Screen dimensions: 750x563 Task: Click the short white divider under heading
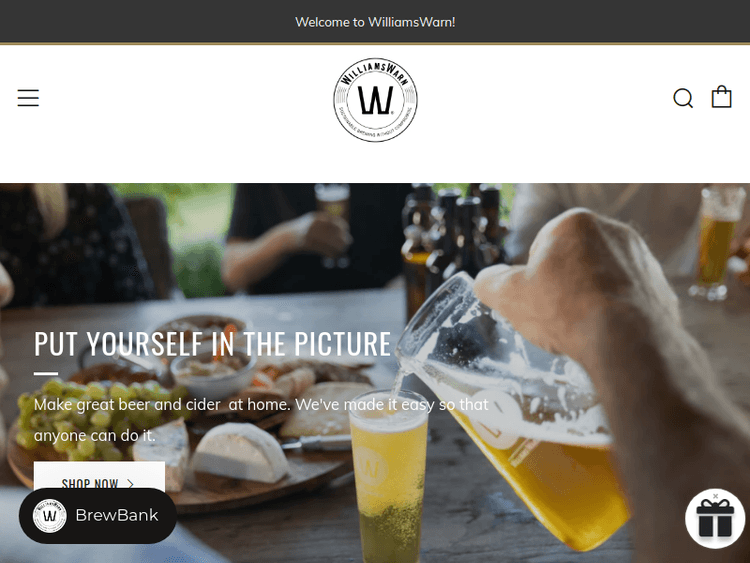pos(46,374)
